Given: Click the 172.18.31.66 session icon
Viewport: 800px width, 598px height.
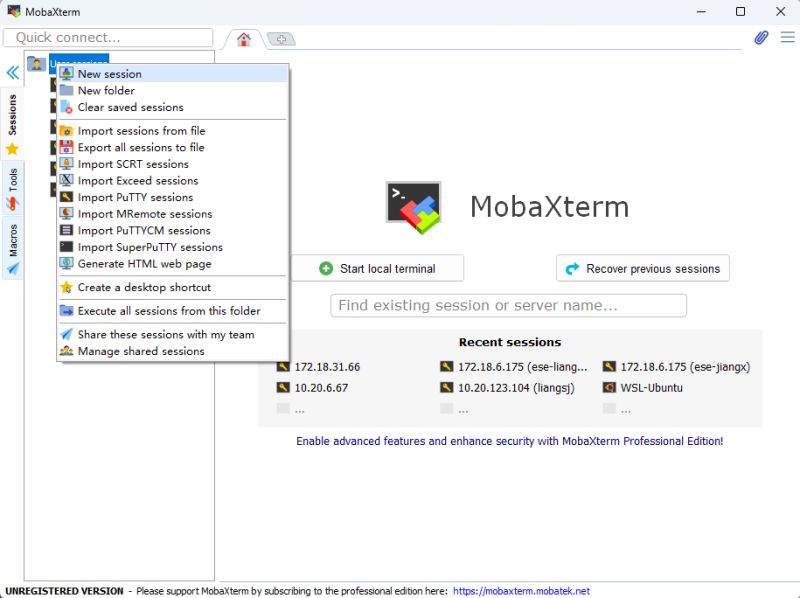Looking at the screenshot, I should (283, 367).
